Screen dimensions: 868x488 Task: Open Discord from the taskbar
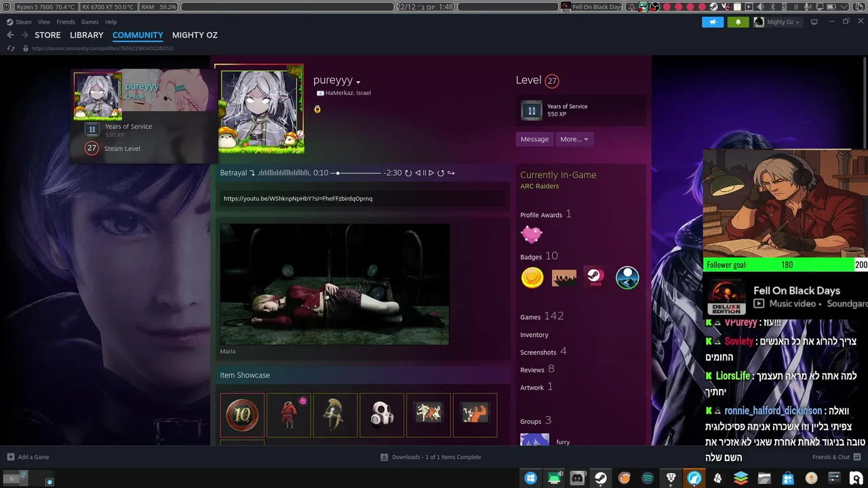577,479
